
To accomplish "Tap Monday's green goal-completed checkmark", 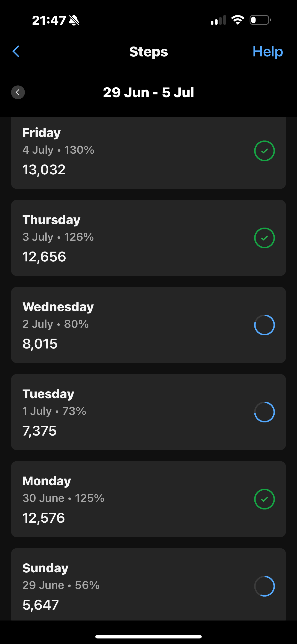I will (x=264, y=499).
